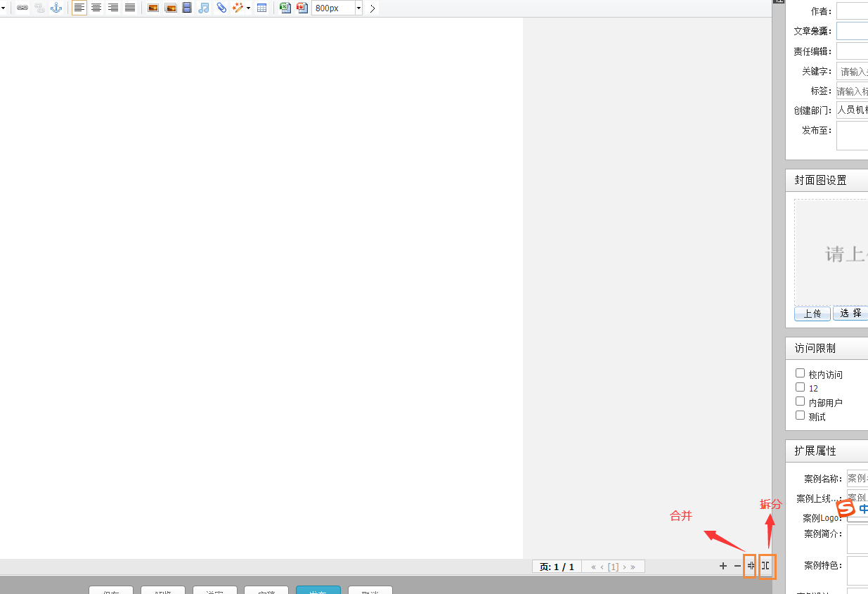Apply center text alignment

click(x=96, y=8)
